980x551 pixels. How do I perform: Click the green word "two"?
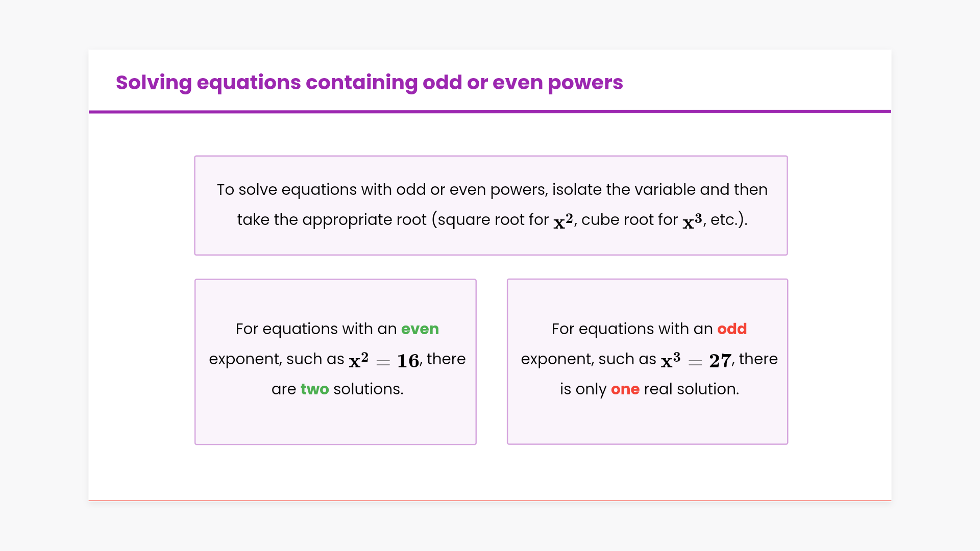coord(314,389)
